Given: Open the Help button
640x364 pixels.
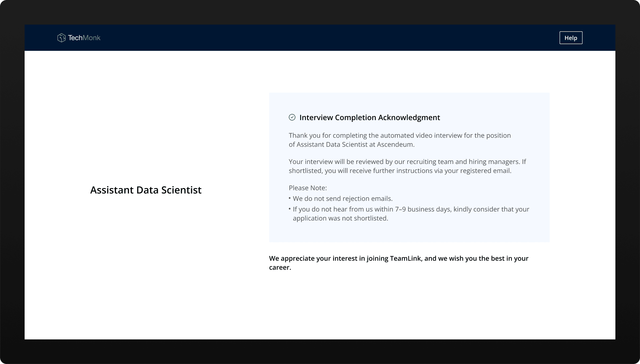Looking at the screenshot, I should coord(571,38).
